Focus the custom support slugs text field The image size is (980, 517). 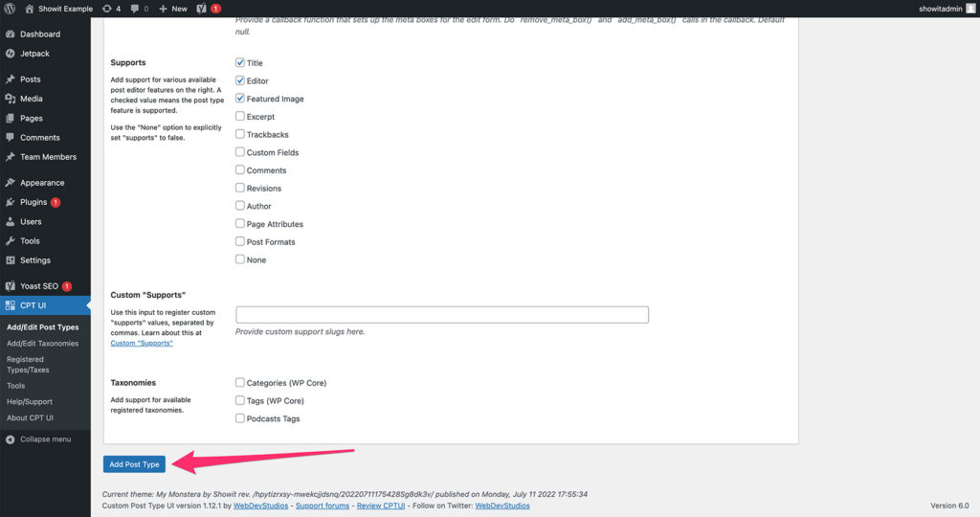442,315
